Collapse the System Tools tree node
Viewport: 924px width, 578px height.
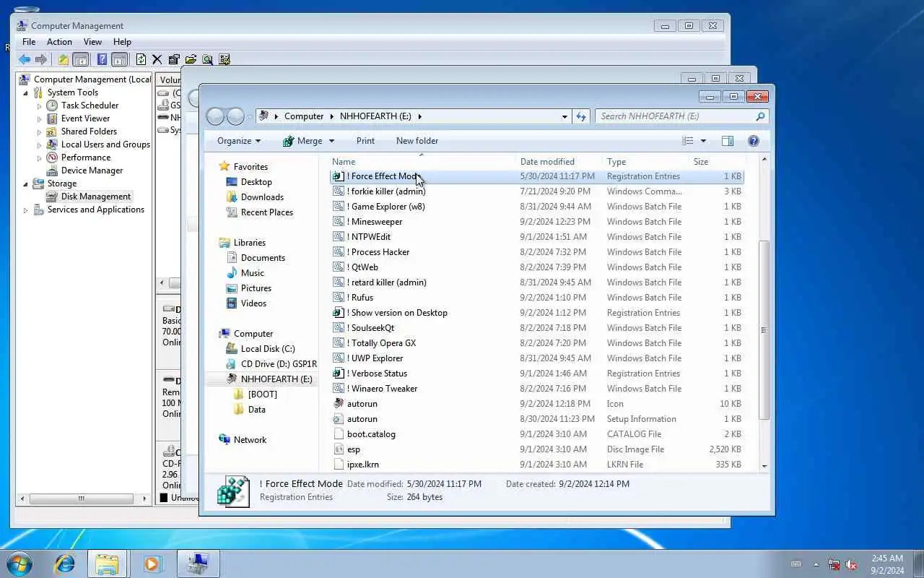click(x=26, y=92)
